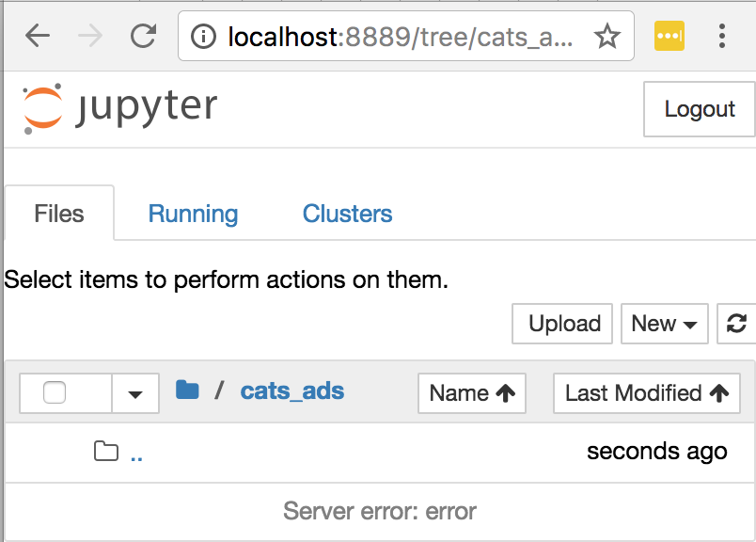The height and width of the screenshot is (542, 756).
Task: Click the parent directory folder icon
Action: [106, 452]
